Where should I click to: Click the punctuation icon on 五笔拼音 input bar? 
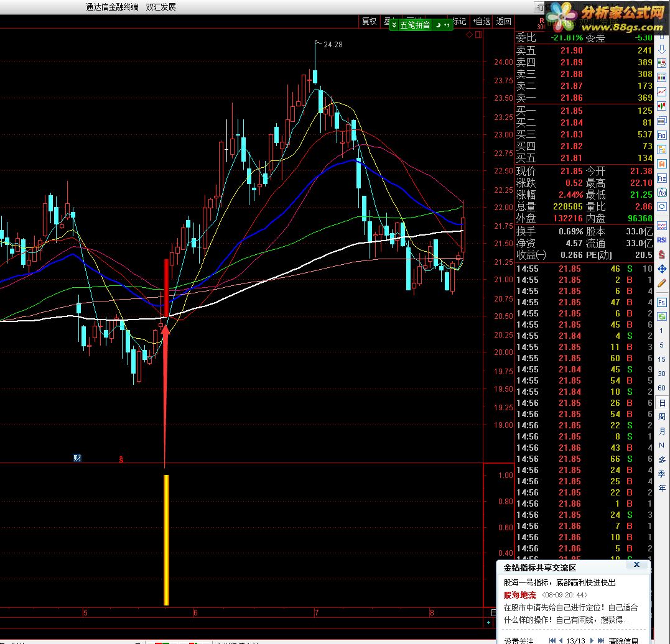pos(447,25)
